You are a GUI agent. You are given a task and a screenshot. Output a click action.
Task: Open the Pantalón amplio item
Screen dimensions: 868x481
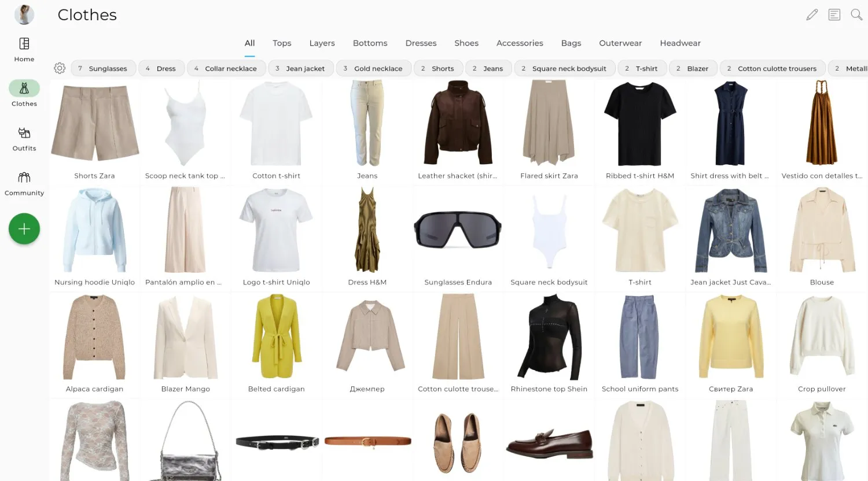185,238
